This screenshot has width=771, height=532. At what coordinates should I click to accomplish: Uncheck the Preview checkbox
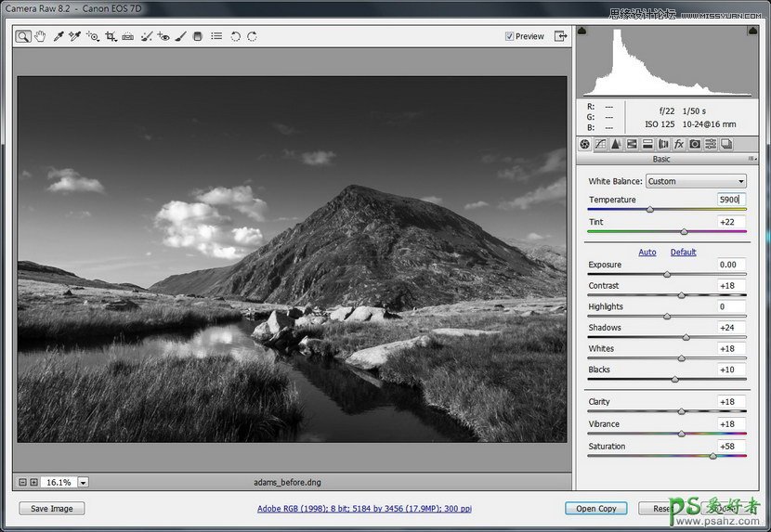coord(509,36)
